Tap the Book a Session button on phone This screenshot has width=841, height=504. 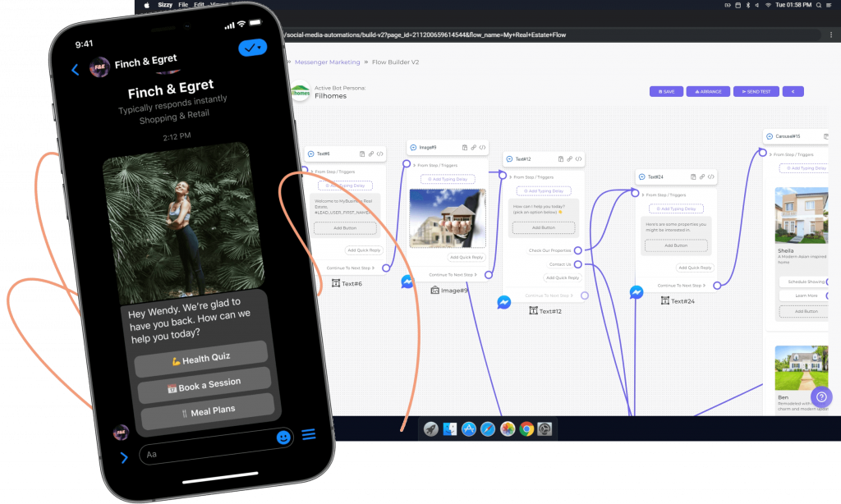click(204, 385)
